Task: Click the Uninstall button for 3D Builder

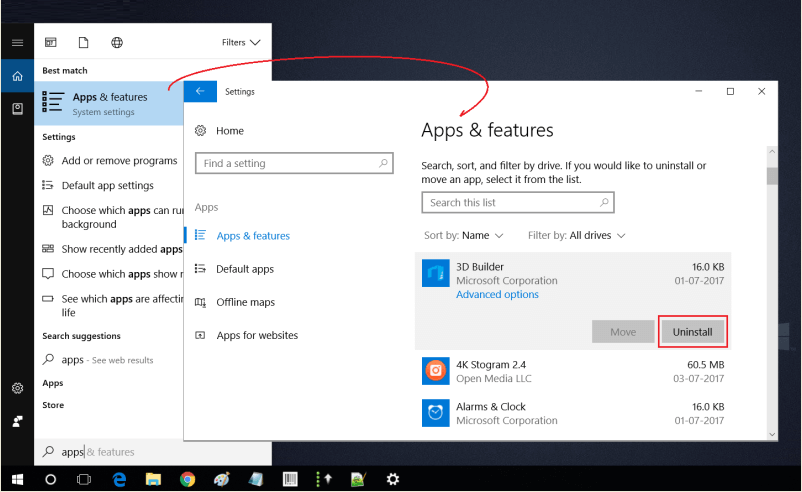Action: point(693,332)
